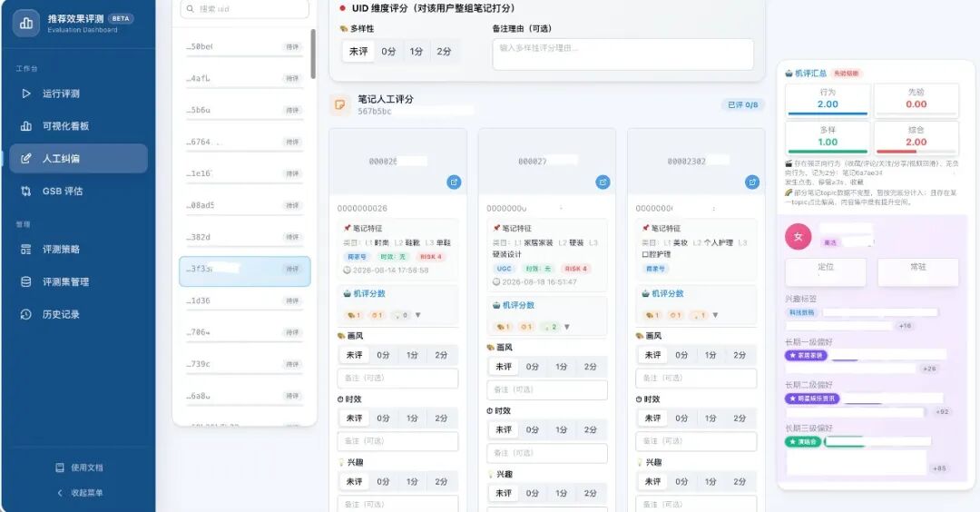Open the 评测策略 sidebar page
This screenshot has height=512, width=980.
79,250
